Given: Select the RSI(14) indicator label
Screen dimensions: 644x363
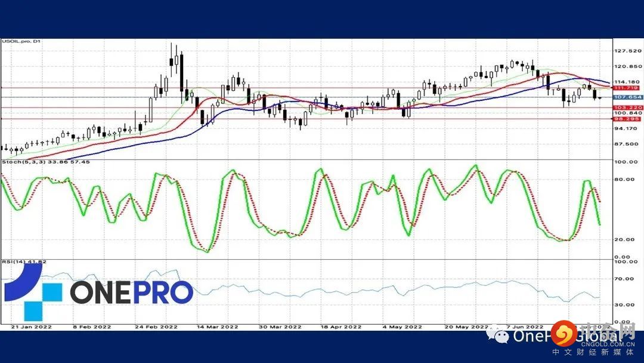Looking at the screenshot, I should pyautogui.click(x=24, y=262).
